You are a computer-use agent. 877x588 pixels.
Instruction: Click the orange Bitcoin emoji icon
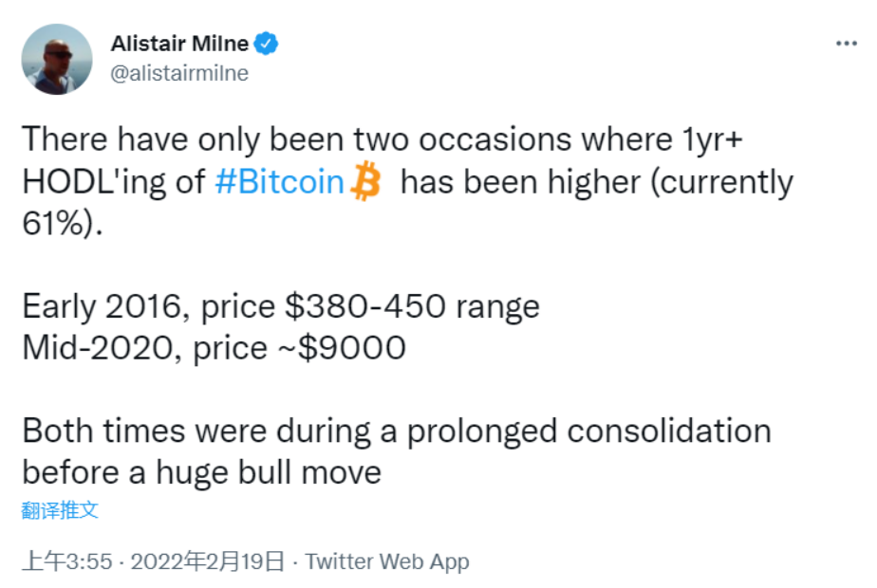[x=365, y=180]
